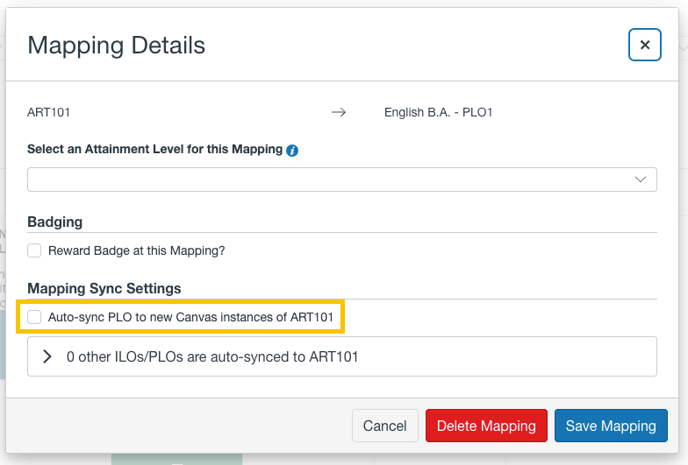Click the Mapping Details title
The height and width of the screenshot is (465, 688).
click(116, 45)
